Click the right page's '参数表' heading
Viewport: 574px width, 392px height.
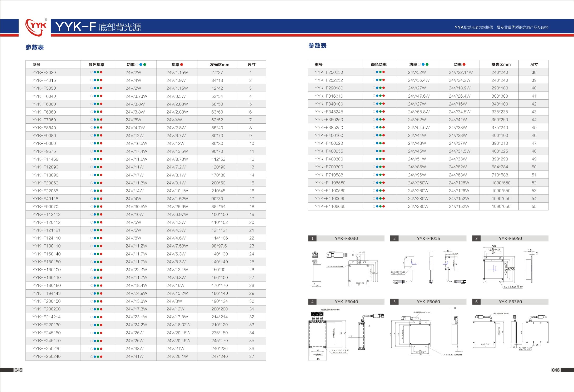coord(317,46)
